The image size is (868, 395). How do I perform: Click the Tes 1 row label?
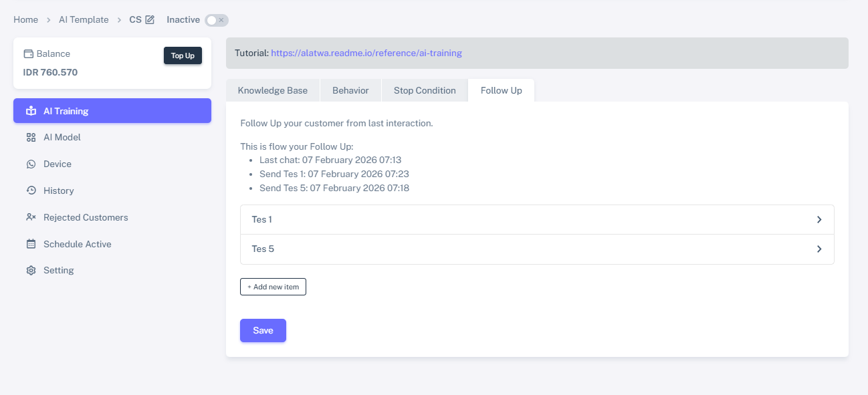pos(261,219)
